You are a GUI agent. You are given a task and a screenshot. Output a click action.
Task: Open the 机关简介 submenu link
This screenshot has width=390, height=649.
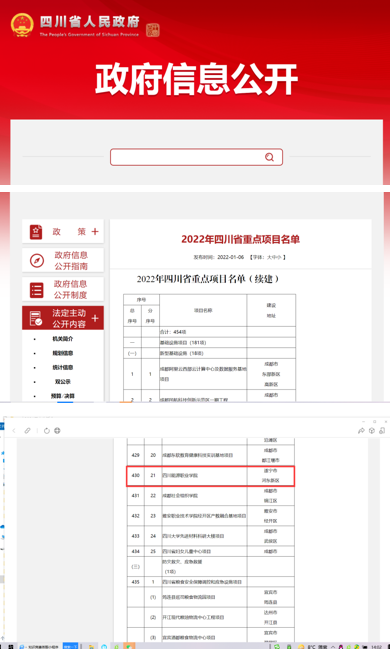click(63, 339)
